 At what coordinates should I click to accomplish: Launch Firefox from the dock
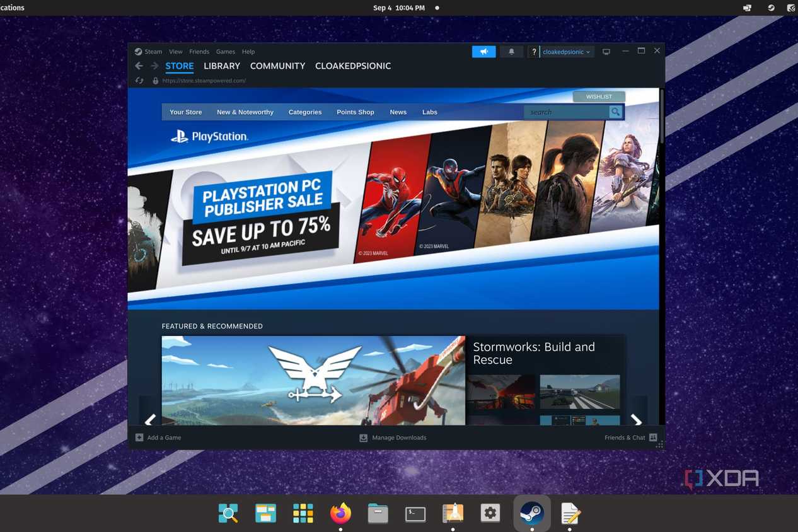341,513
